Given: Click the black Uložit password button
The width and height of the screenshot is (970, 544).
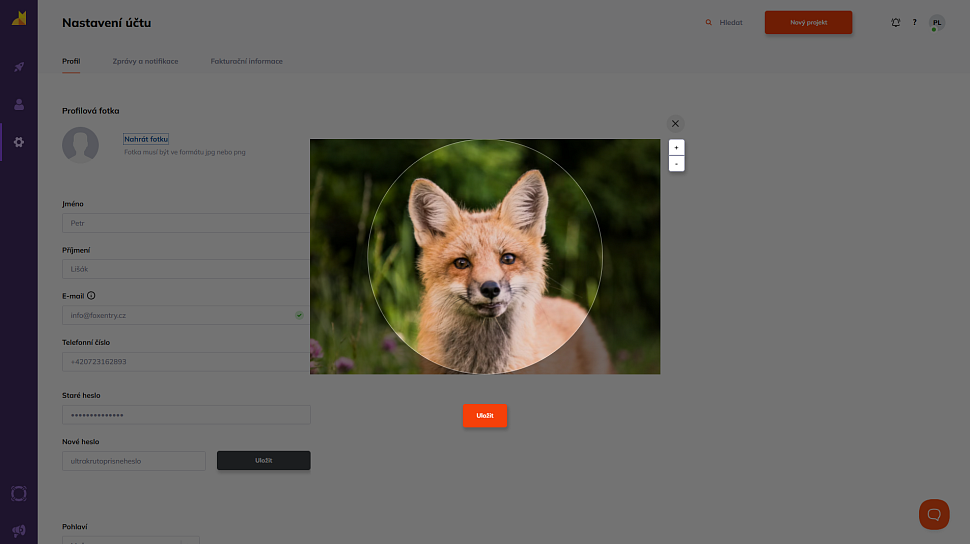Looking at the screenshot, I should (264, 460).
